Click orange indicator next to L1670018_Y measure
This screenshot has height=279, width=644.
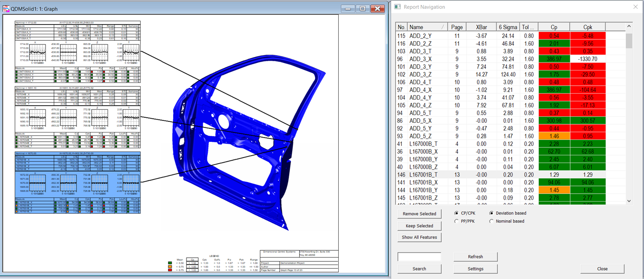(17, 205)
